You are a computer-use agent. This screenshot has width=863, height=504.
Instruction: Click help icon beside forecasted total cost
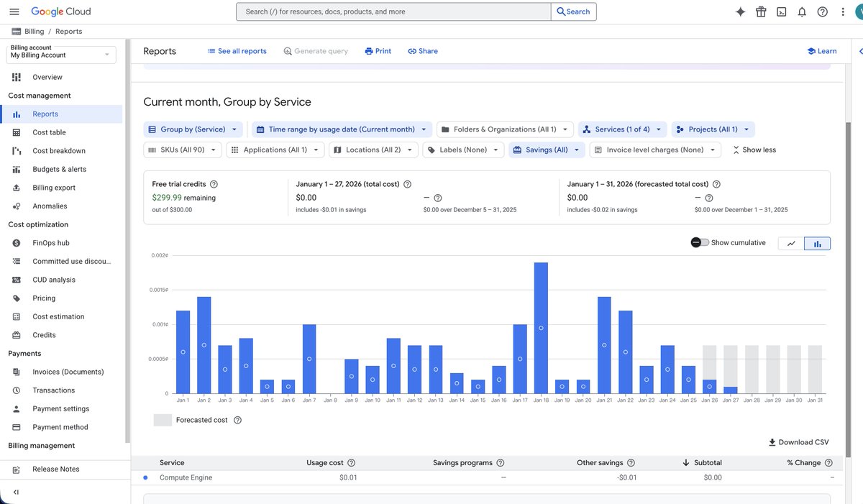(x=716, y=184)
